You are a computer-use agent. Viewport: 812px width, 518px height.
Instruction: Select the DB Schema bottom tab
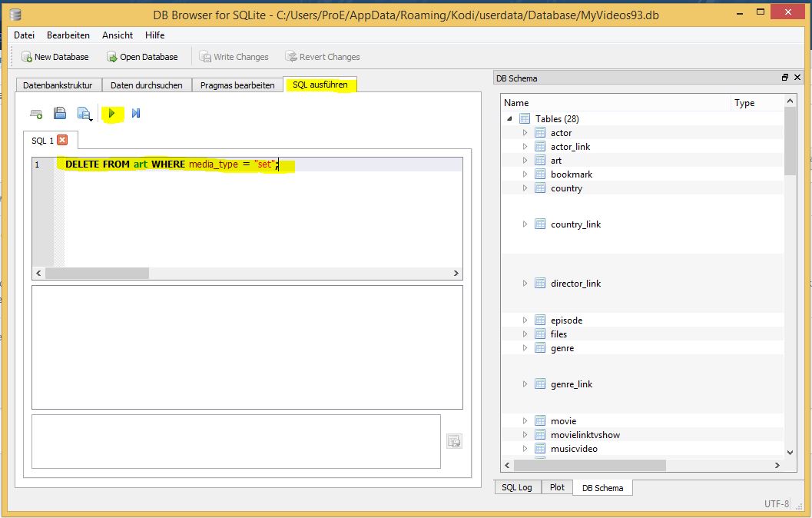click(603, 488)
